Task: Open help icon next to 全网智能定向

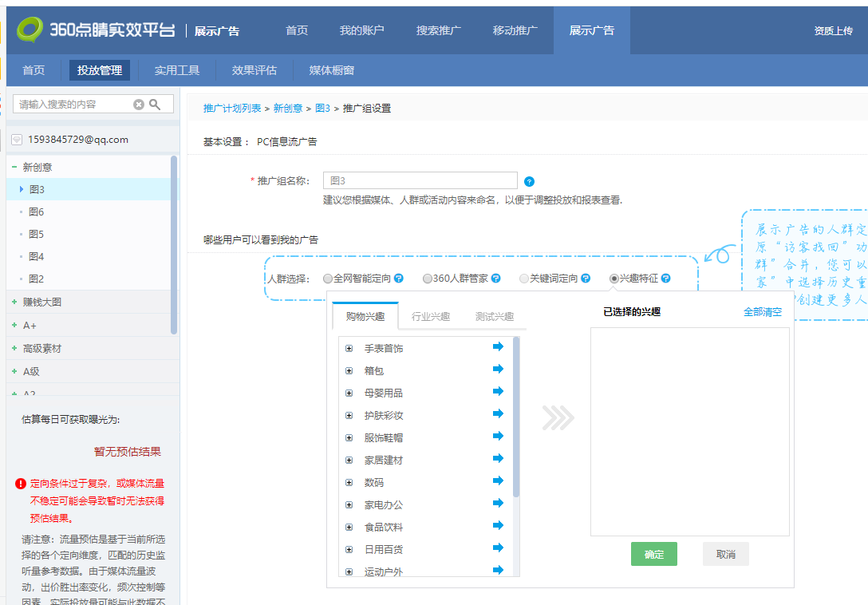Action: (x=399, y=278)
